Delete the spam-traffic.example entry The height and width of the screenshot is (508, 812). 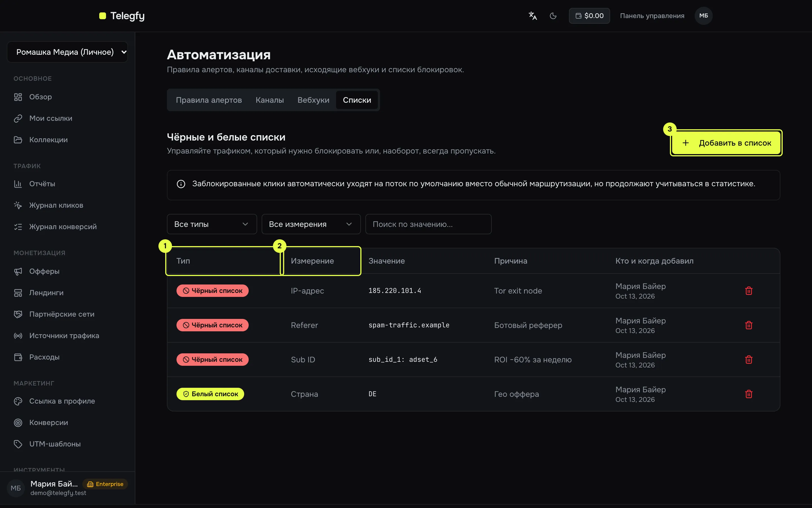pos(749,325)
